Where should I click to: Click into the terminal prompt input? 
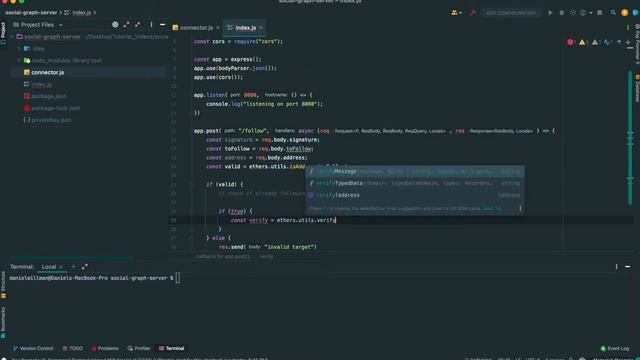pos(178,278)
